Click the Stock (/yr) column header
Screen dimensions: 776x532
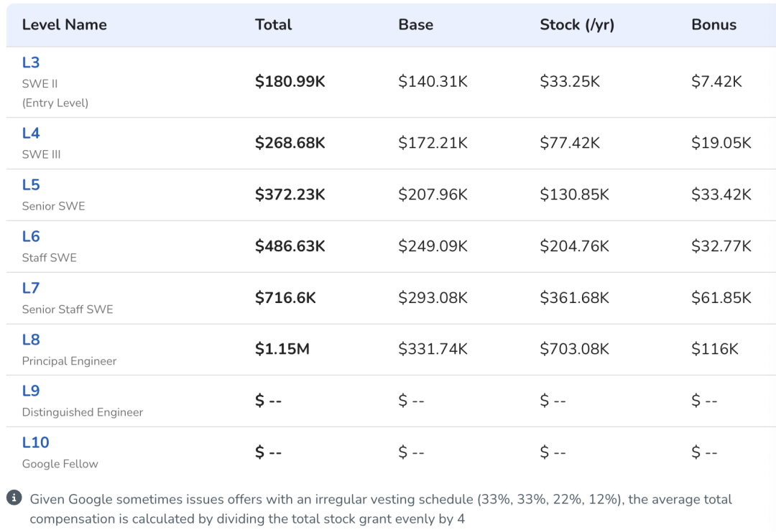click(x=577, y=24)
